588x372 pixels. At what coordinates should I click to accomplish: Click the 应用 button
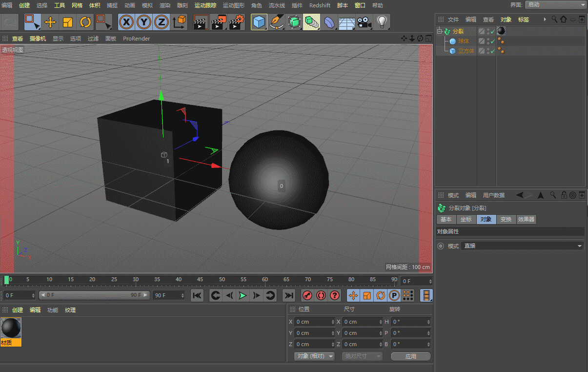(410, 356)
